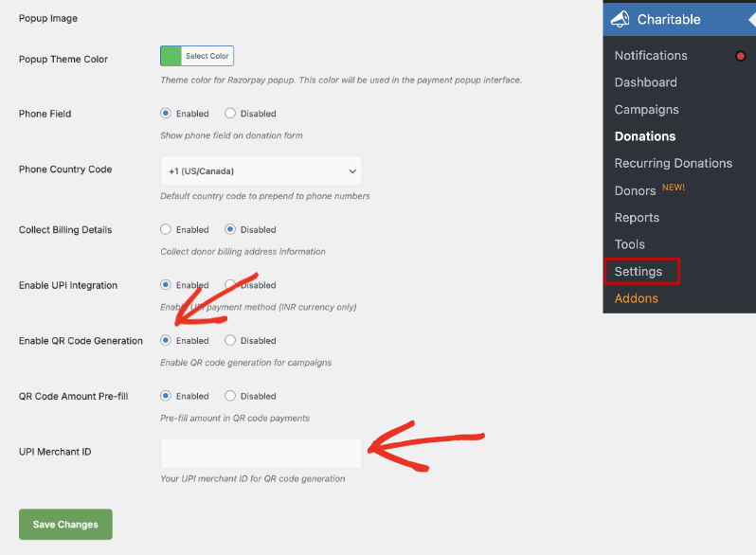Disable QR Code Generation radio option
Viewport: 756px width, 555px height.
[x=230, y=340]
